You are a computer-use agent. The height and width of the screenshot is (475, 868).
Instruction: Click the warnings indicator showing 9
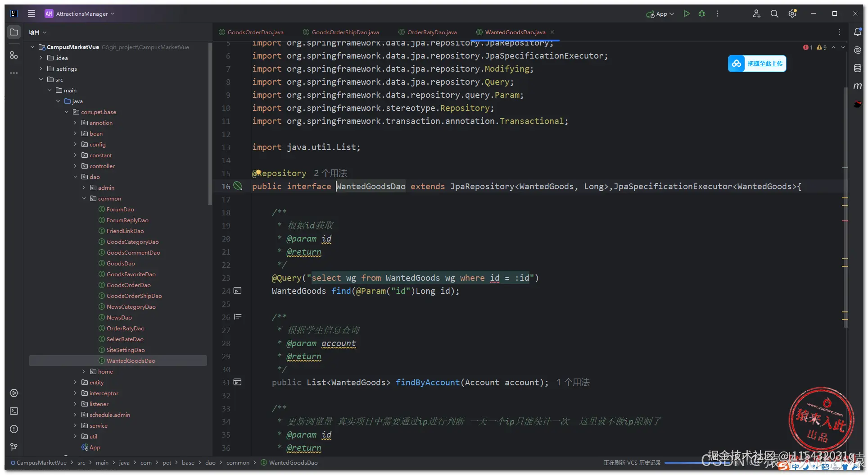pyautogui.click(x=822, y=47)
